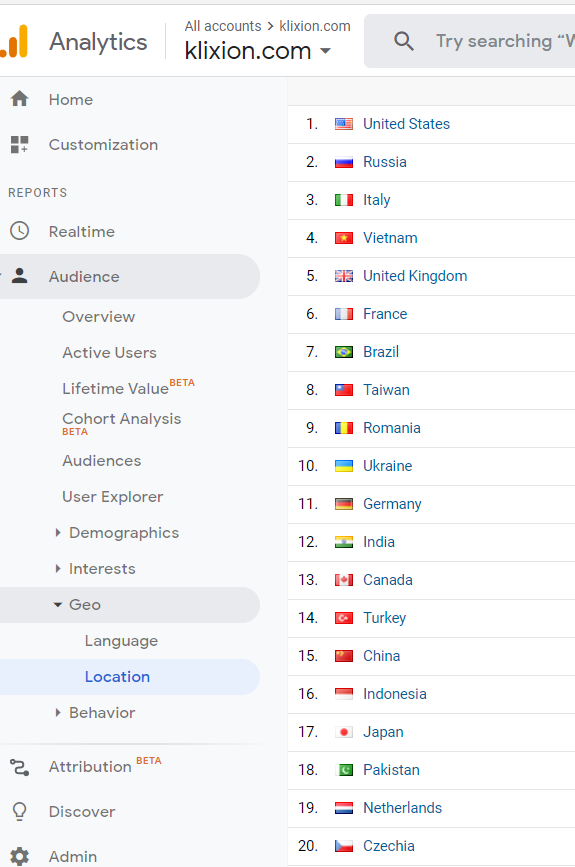Screen dimensions: 575x867
Task: Open Customization section
Action: click(103, 145)
